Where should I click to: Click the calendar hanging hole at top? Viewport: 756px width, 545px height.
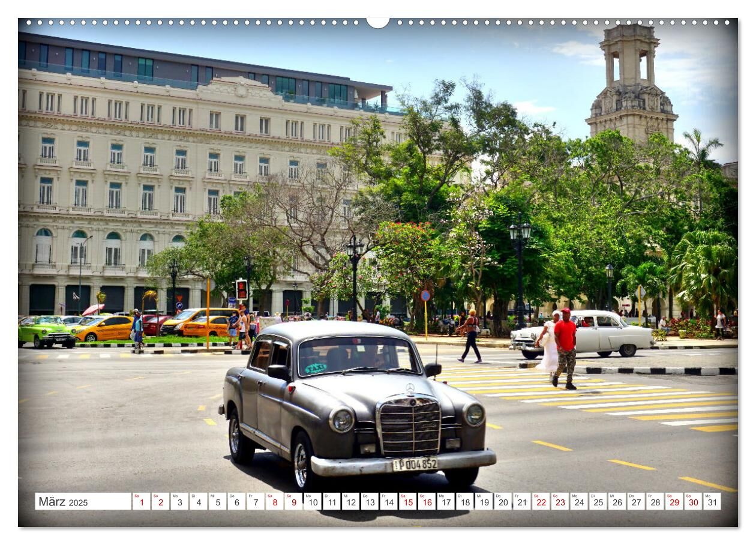click(377, 22)
